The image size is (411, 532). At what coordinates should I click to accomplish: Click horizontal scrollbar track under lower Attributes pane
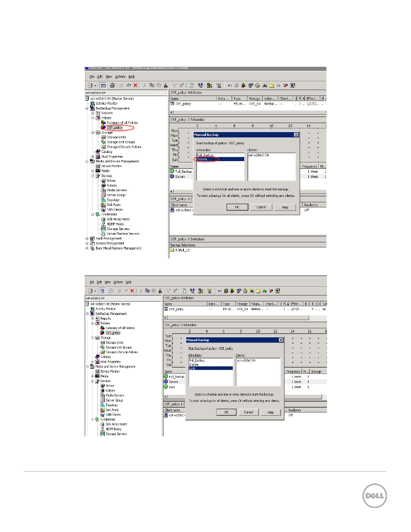(x=318, y=317)
